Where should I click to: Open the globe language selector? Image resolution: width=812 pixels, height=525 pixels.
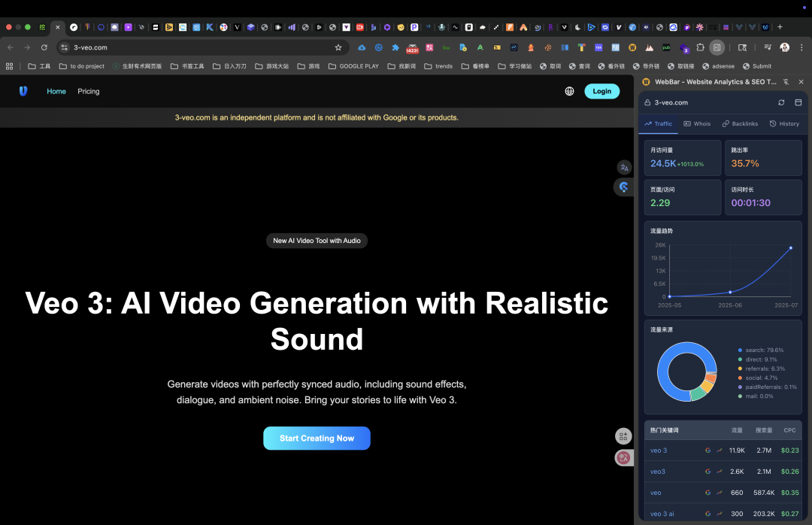point(569,91)
